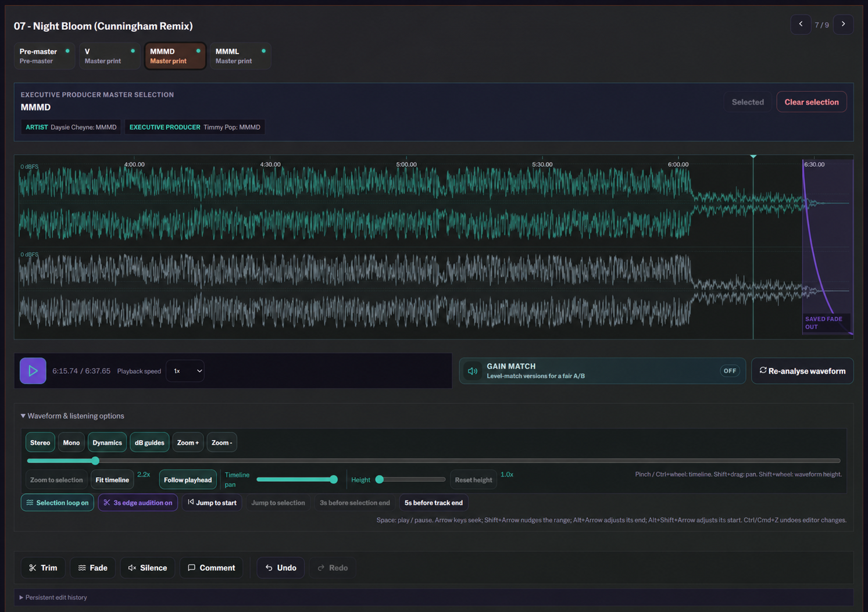Click the EXECUTIVE PRODUCER Timmy Pop: MMMD tag
The width and height of the screenshot is (868, 612).
(x=195, y=127)
